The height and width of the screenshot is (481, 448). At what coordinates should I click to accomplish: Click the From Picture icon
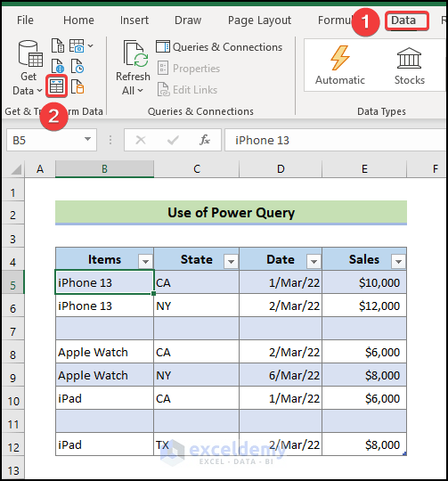pyautogui.click(x=77, y=45)
